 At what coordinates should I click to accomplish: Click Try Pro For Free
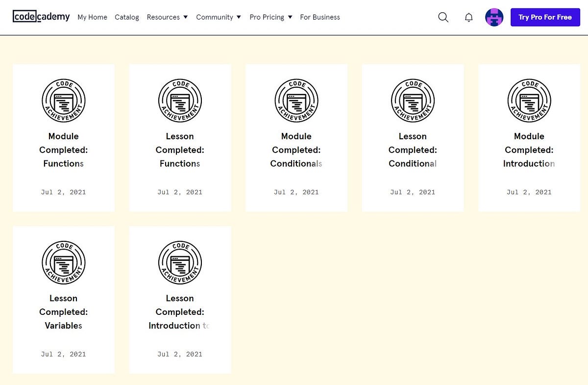[x=545, y=17]
